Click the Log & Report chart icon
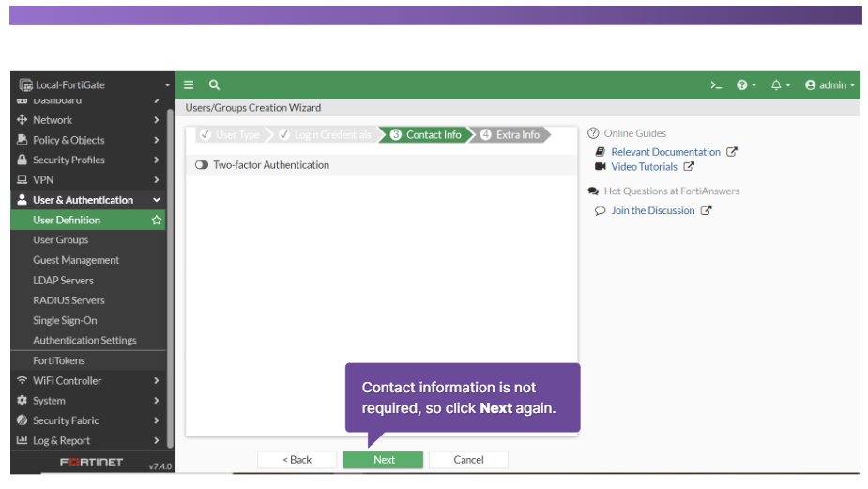This screenshot has height=489, width=868. [23, 439]
